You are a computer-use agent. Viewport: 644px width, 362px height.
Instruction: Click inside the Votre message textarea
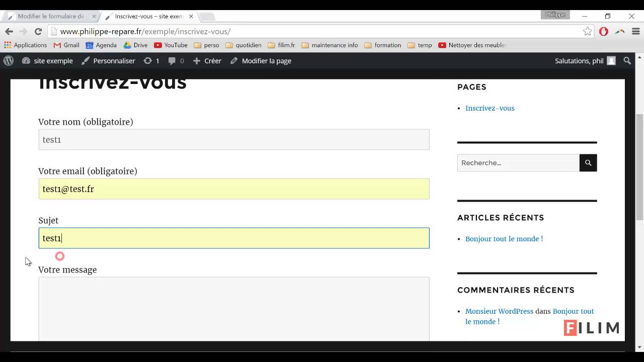pyautogui.click(x=234, y=309)
